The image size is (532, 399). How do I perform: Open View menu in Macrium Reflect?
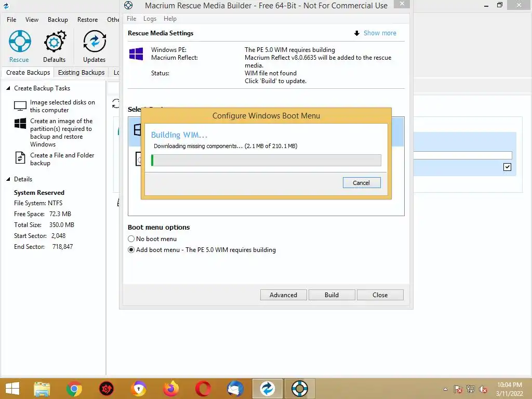[x=32, y=20]
